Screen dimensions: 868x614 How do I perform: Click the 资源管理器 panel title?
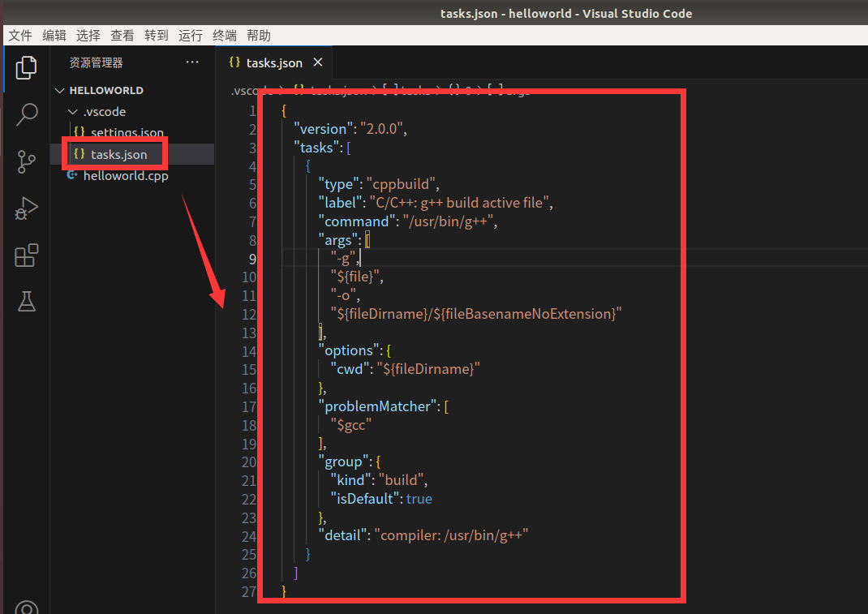tap(96, 62)
